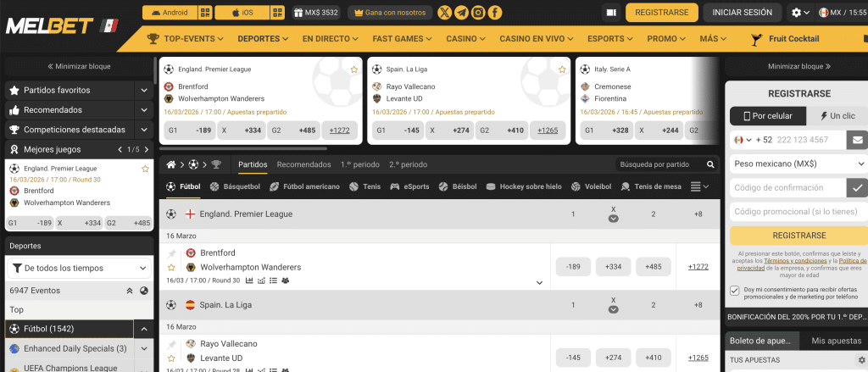The width and height of the screenshot is (868, 372).
Task: Select Fútbol americano sport
Action: 304,186
